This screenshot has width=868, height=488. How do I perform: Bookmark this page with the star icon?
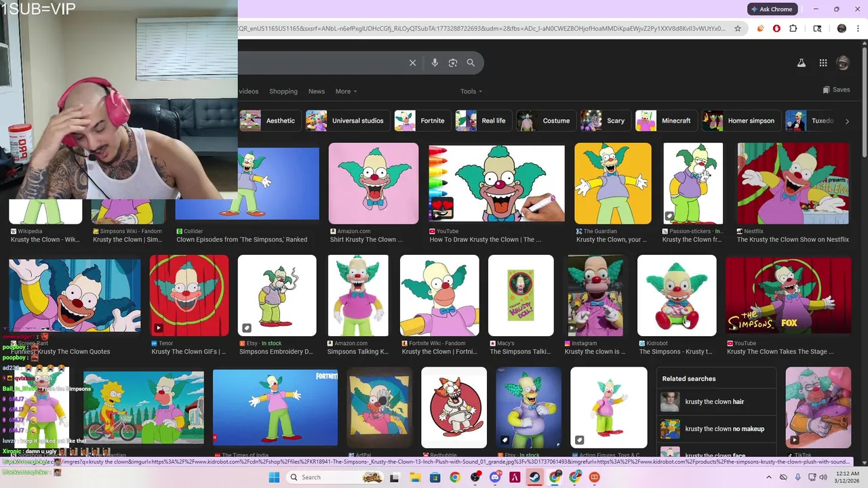point(738,28)
